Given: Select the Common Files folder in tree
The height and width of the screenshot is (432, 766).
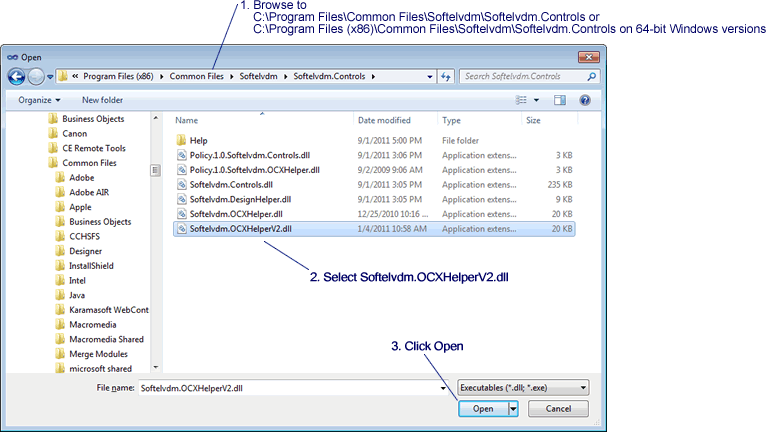Looking at the screenshot, I should tap(89, 162).
